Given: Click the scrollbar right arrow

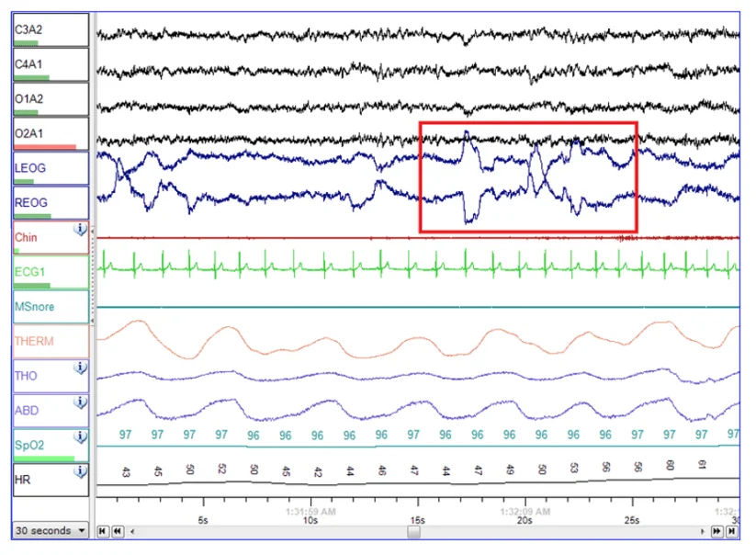Looking at the screenshot, I should coord(702,531).
